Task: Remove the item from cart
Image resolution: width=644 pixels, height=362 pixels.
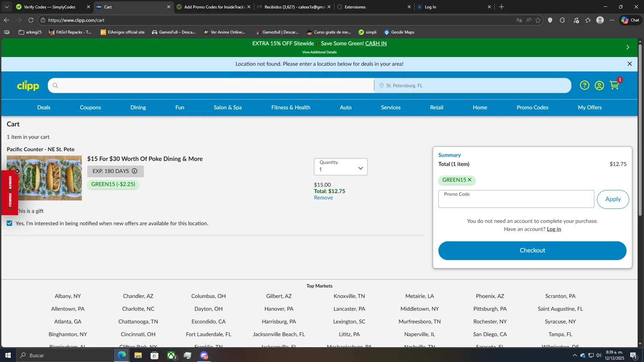Action: tap(323, 198)
